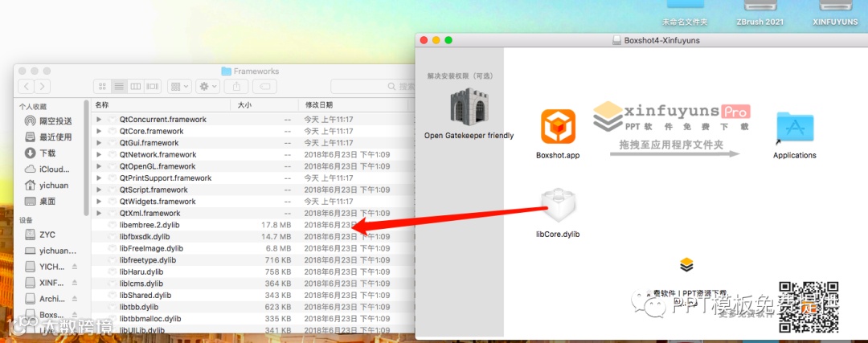Go back in the Finder window
Viewport: 868px width, 343px height.
pos(26,86)
